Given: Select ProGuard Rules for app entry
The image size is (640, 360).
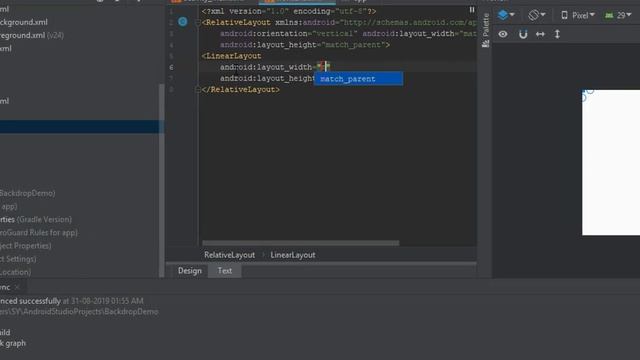Looking at the screenshot, I should (x=39, y=233).
